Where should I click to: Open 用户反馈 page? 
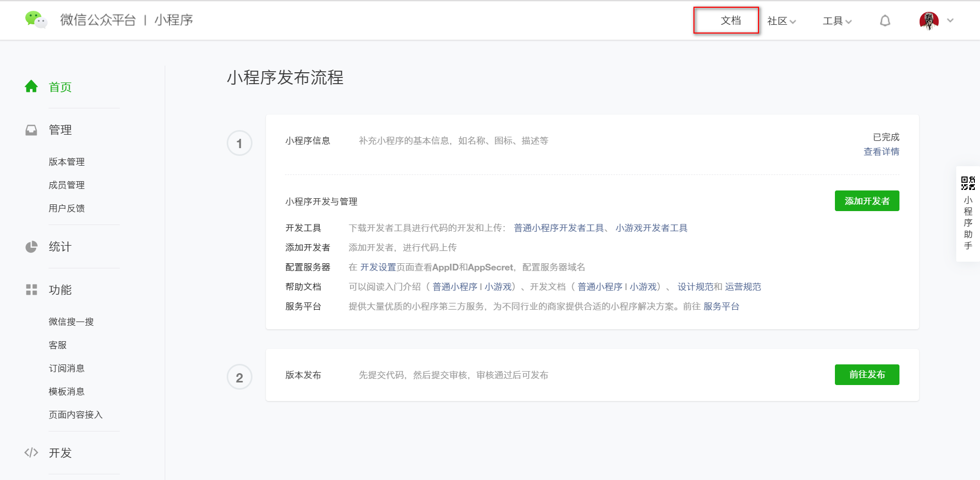[67, 209]
